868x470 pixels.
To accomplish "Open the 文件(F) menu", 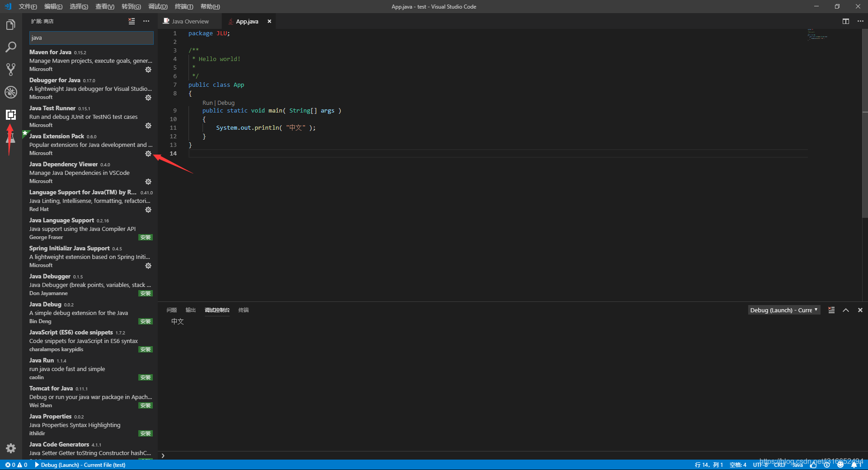I will [28, 6].
